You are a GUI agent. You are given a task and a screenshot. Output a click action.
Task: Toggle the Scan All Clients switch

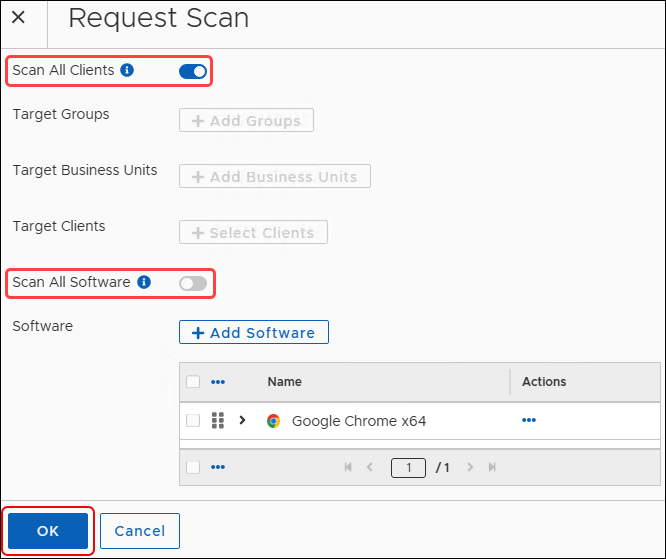tap(193, 71)
